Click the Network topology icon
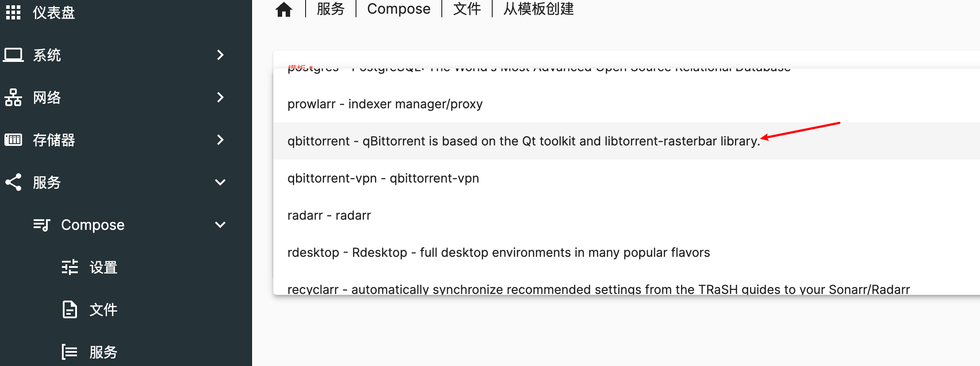Screen dimensions: 980x366 13,98
